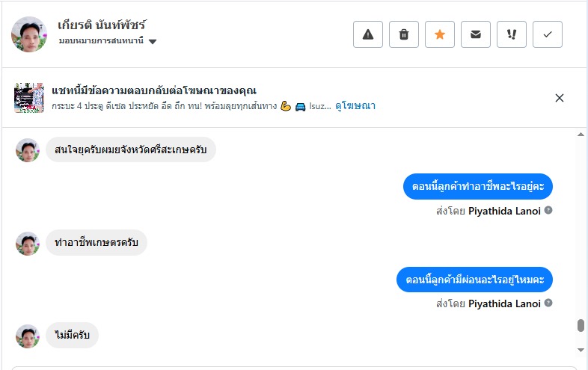Click customer name เกียรติ นันท์พัชร์

pyautogui.click(x=103, y=25)
